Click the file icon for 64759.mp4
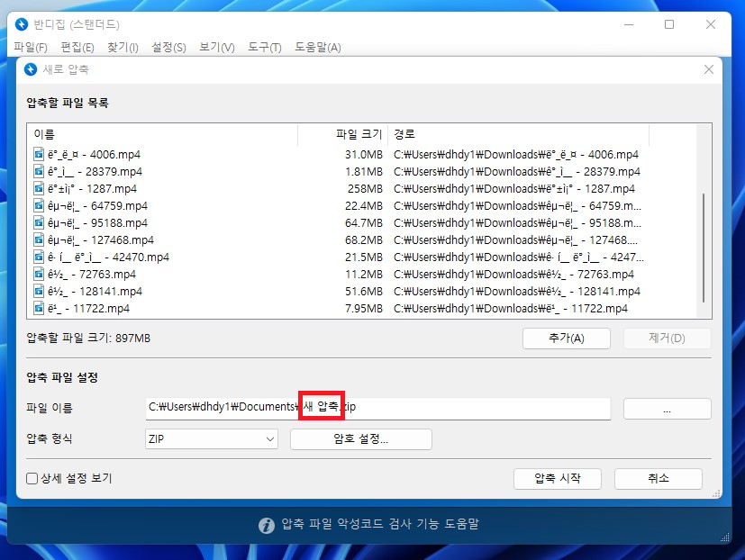 (39, 205)
